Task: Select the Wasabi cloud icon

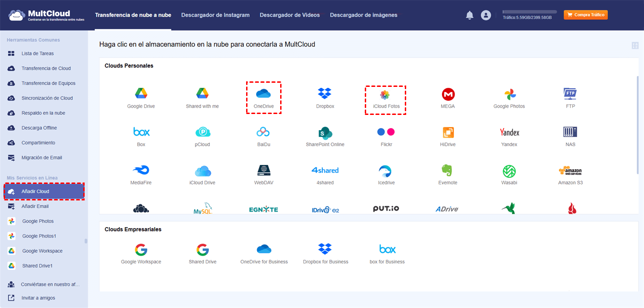Action: 509,171
